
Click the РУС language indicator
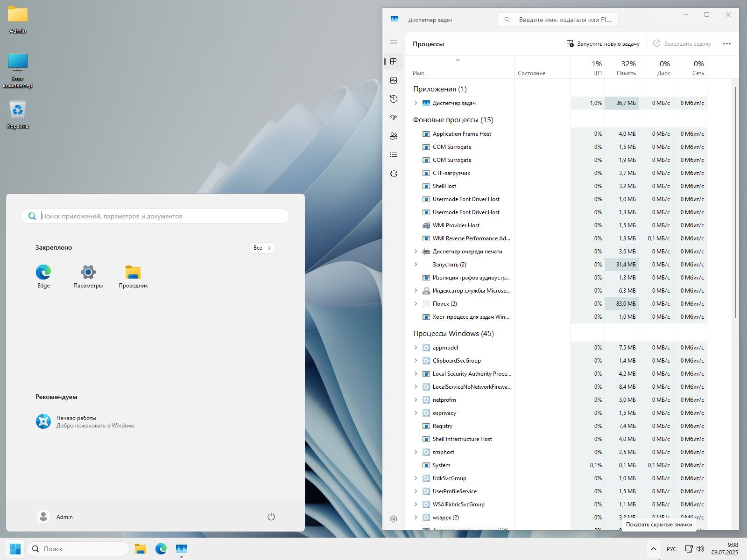pyautogui.click(x=671, y=549)
